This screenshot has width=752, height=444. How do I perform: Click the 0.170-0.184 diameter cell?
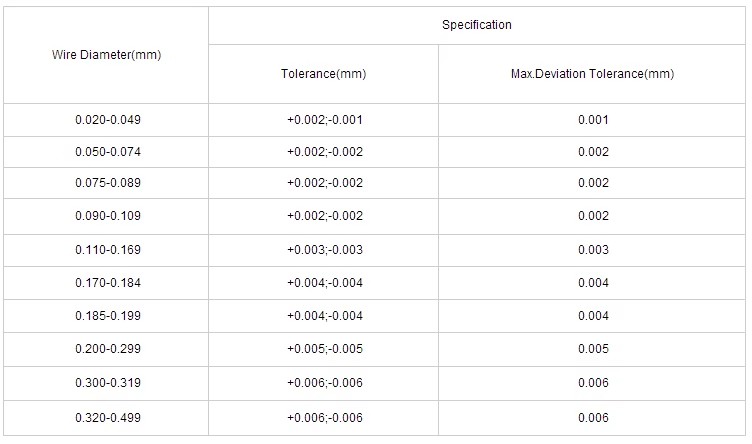[107, 283]
